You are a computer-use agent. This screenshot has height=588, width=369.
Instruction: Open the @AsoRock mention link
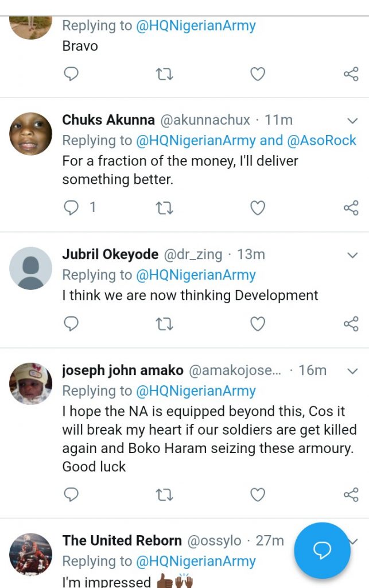point(322,141)
